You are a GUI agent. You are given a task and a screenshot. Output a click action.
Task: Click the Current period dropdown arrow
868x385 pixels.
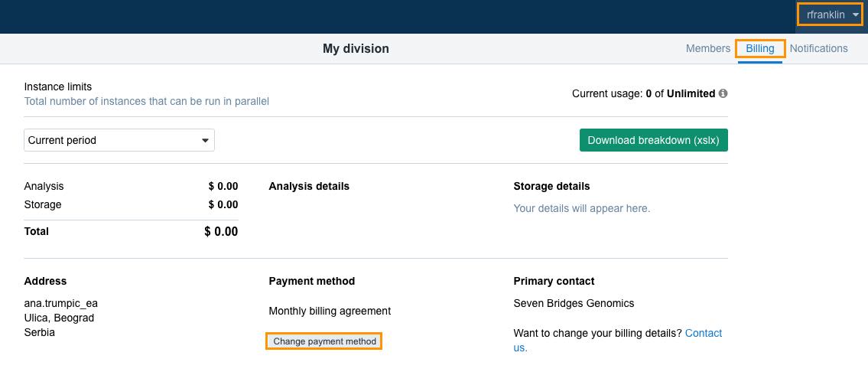206,141
